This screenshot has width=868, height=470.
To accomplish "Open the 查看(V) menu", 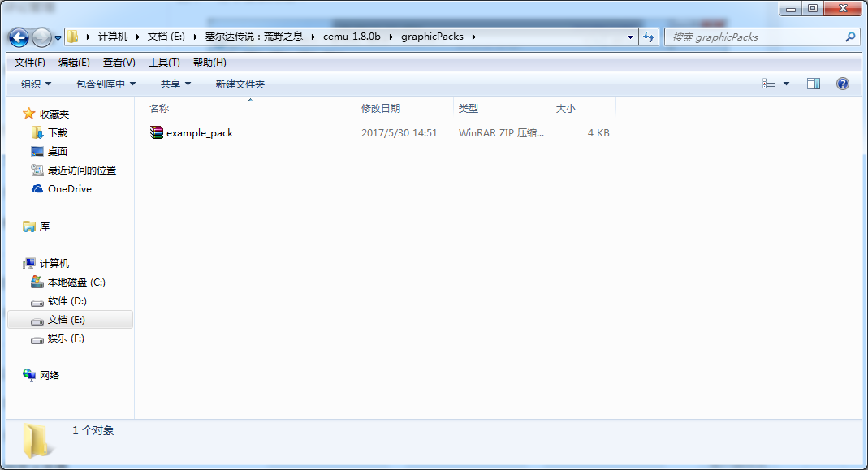I will tap(119, 63).
